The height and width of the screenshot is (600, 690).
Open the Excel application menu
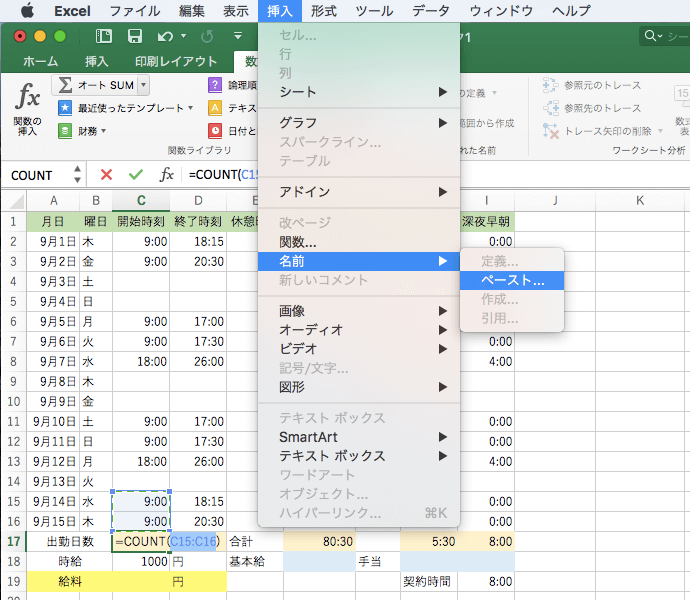point(72,11)
